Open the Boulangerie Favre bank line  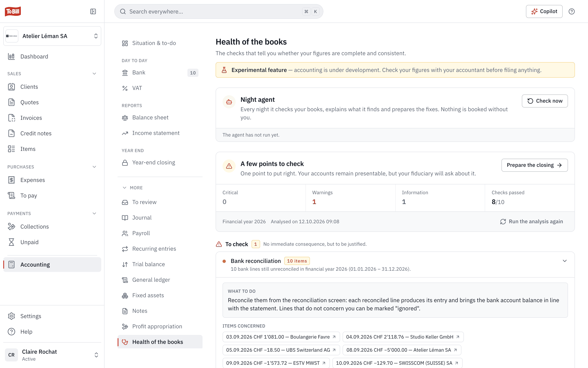(x=281, y=337)
